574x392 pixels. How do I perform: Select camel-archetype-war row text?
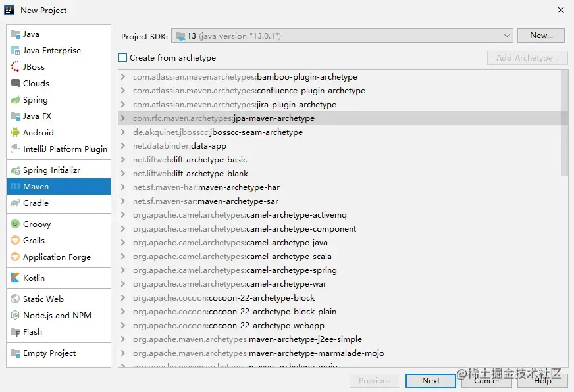pos(230,284)
